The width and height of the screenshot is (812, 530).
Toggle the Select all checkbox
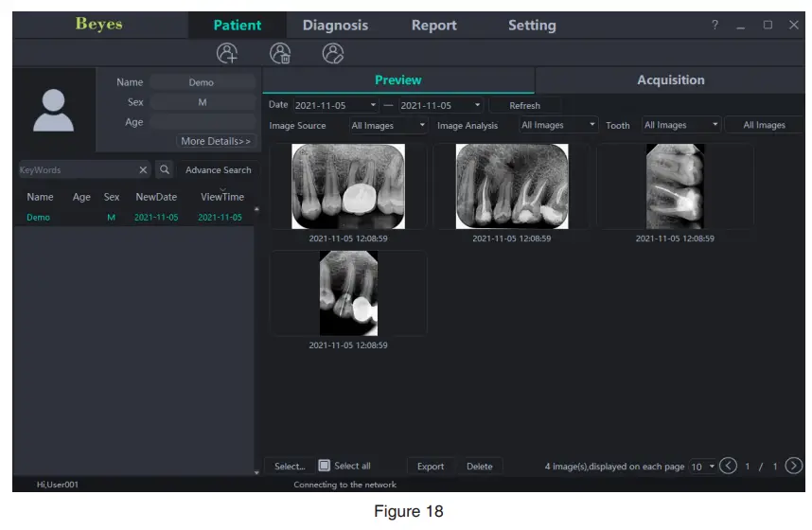pyautogui.click(x=324, y=466)
